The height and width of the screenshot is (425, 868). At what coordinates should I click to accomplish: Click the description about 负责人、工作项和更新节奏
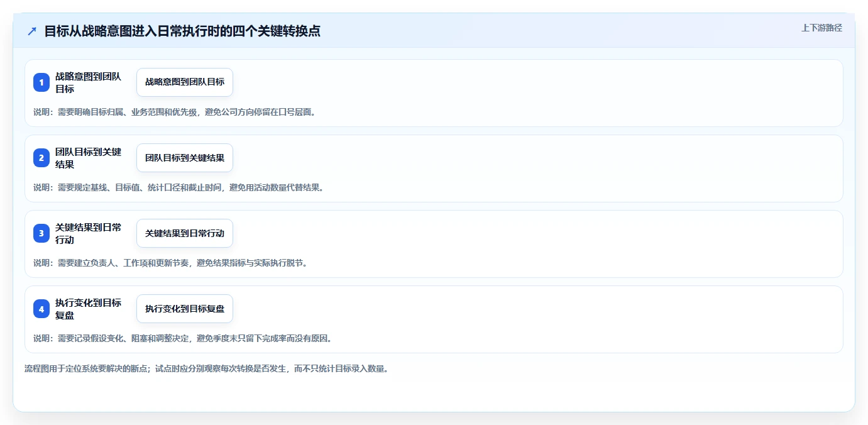(x=171, y=263)
